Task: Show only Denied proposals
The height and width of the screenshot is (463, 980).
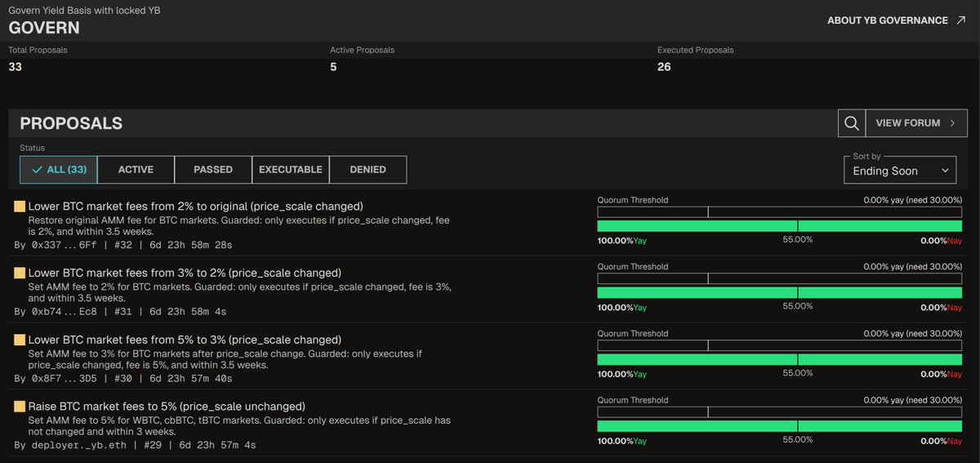Action: click(367, 170)
